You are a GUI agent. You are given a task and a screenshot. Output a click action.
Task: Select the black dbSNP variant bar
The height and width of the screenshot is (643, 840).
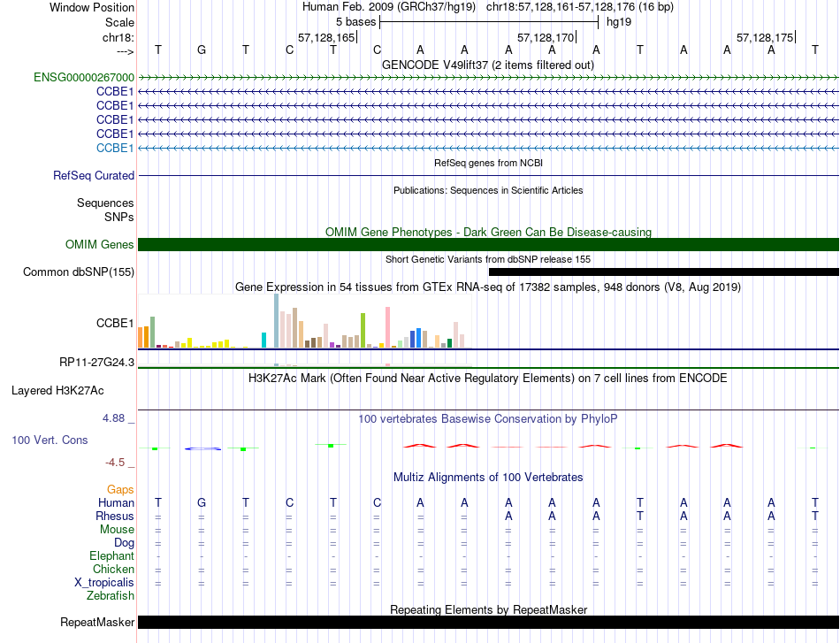(x=664, y=272)
